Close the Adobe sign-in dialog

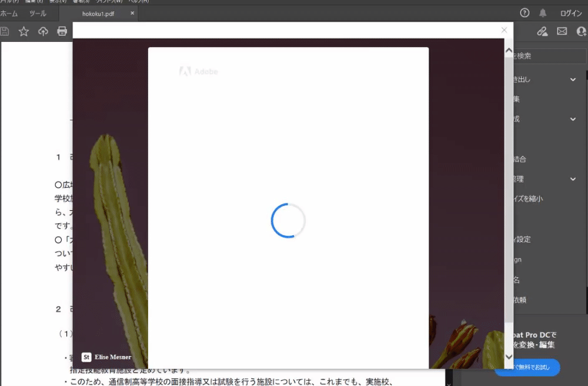pos(504,30)
